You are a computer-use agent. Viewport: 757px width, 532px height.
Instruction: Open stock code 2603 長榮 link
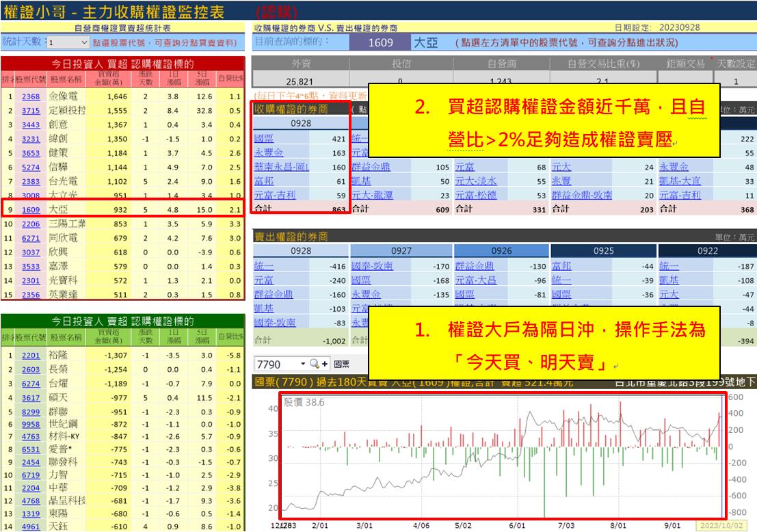pyautogui.click(x=31, y=369)
